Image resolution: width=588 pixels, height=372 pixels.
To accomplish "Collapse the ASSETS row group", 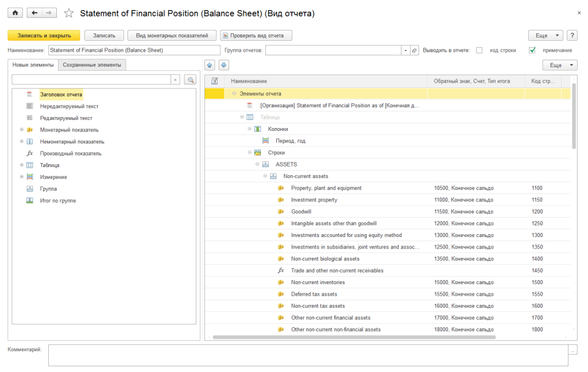I will 258,165.
